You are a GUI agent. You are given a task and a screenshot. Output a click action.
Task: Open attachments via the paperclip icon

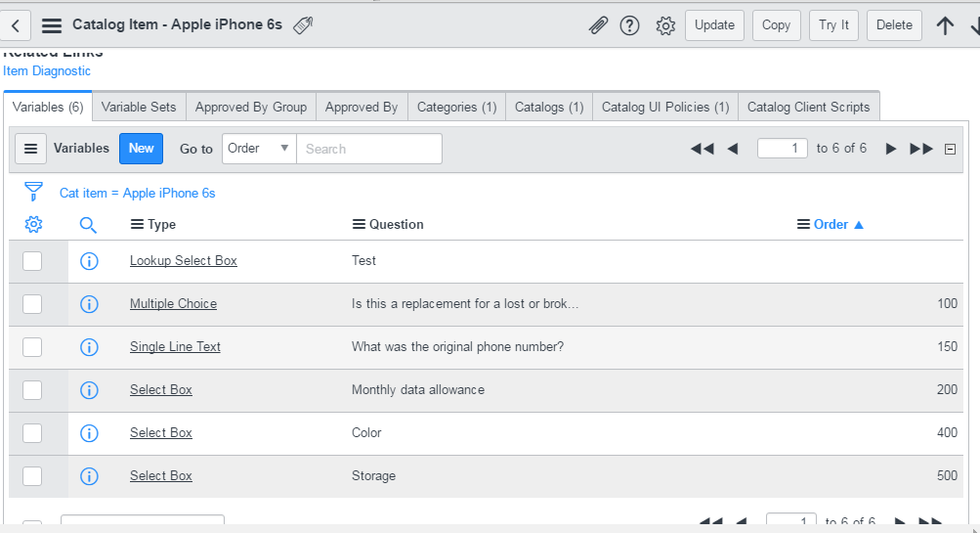tap(598, 25)
